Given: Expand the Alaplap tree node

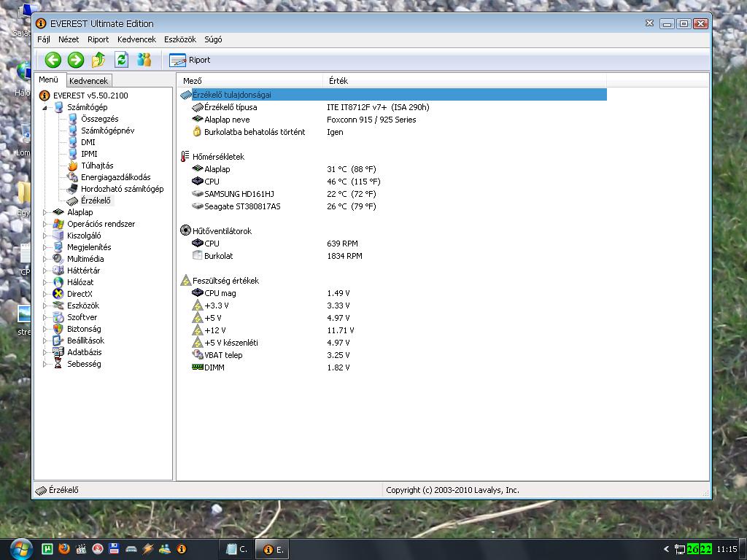Looking at the screenshot, I should [x=45, y=212].
